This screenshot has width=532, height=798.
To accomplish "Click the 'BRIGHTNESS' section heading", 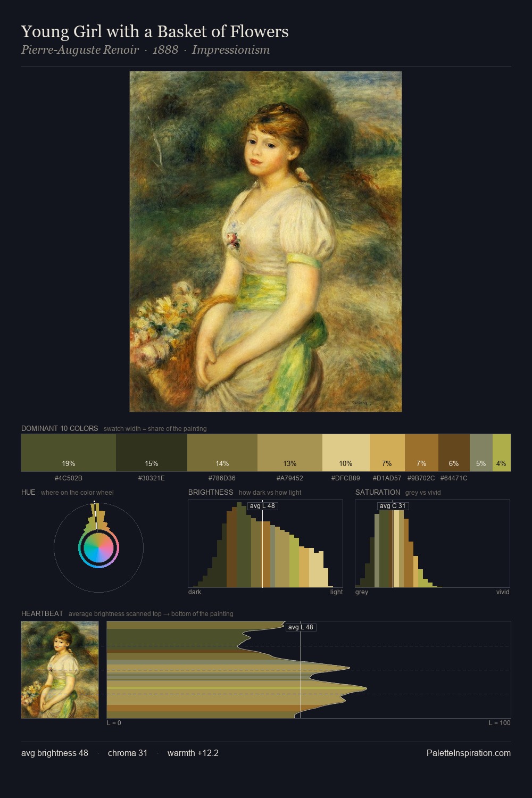I will 211,492.
